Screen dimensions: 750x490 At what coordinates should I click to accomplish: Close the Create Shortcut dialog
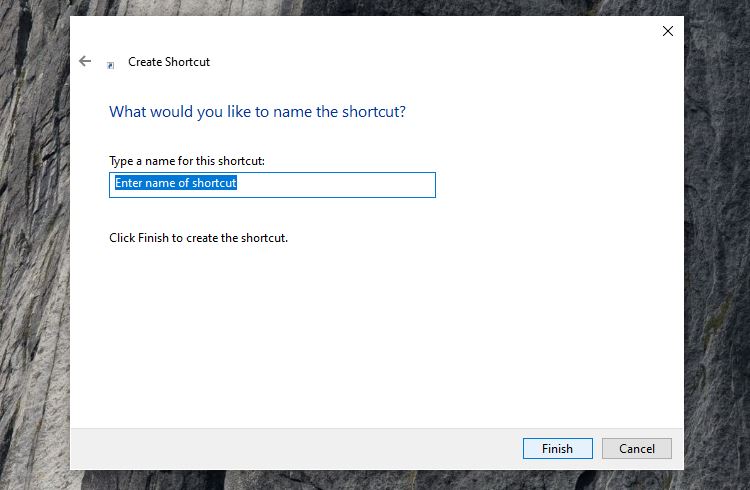click(668, 31)
